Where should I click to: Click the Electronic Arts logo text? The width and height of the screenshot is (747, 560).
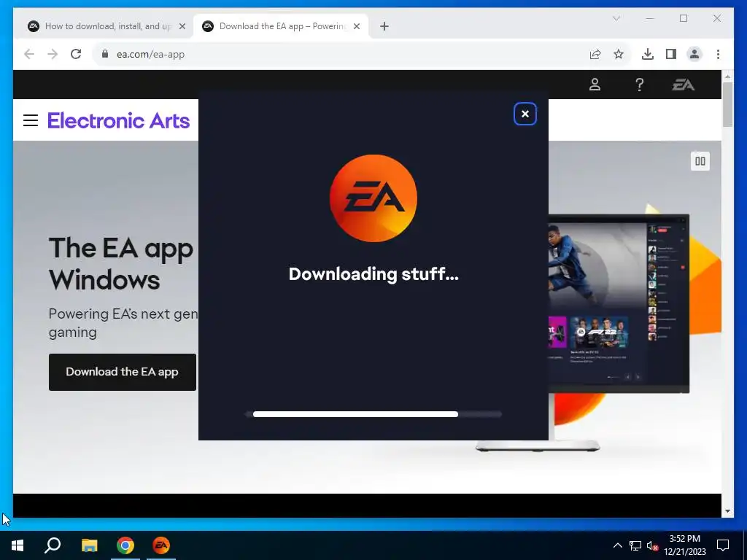pyautogui.click(x=119, y=120)
